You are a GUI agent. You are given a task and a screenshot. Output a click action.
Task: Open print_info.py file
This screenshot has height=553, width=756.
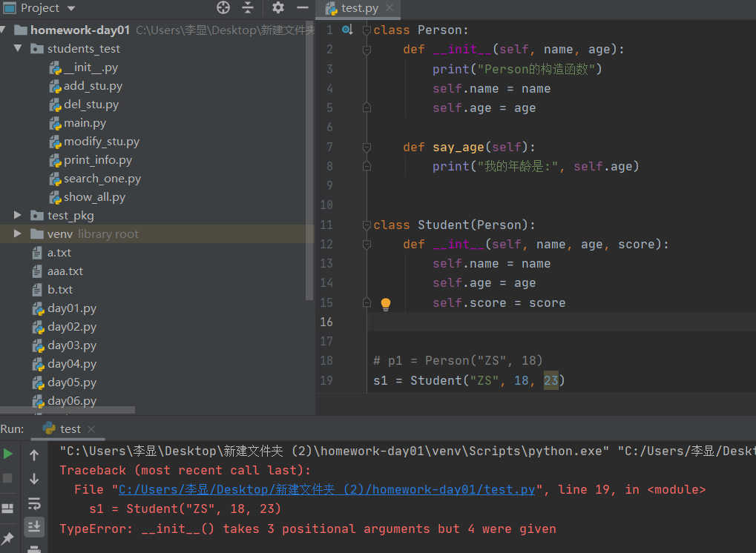click(91, 160)
